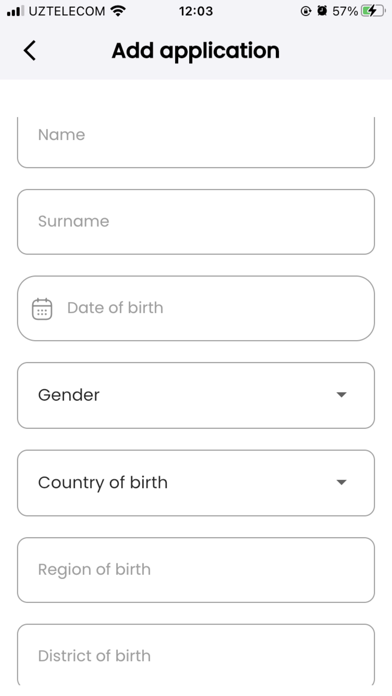The image size is (392, 696).
Task: Tap the back arrow icon
Action: [x=30, y=50]
